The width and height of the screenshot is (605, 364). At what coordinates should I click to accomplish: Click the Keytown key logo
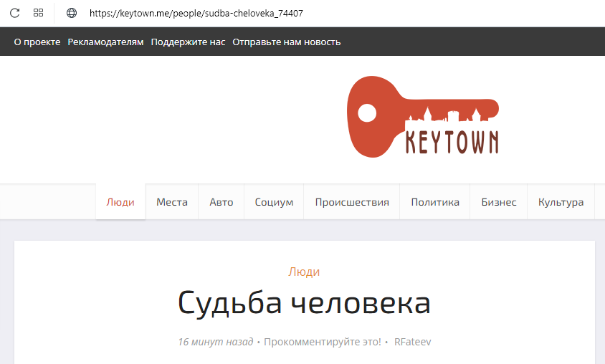(x=422, y=117)
